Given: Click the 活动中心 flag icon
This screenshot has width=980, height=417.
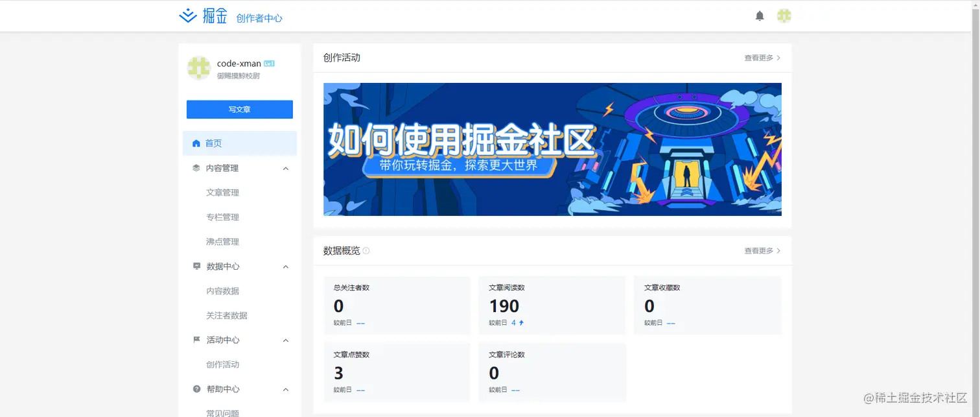Looking at the screenshot, I should (x=196, y=340).
